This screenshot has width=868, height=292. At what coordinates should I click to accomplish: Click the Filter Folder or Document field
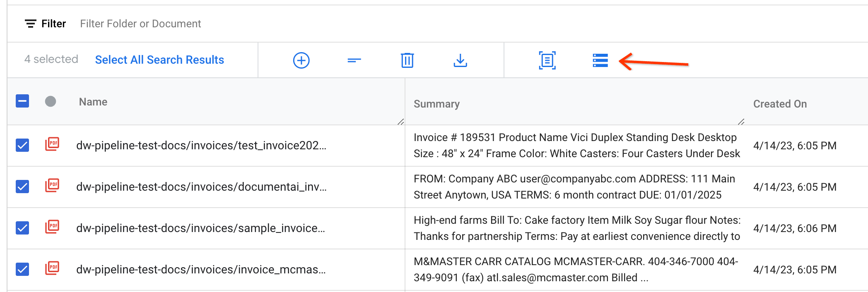pyautogui.click(x=140, y=24)
